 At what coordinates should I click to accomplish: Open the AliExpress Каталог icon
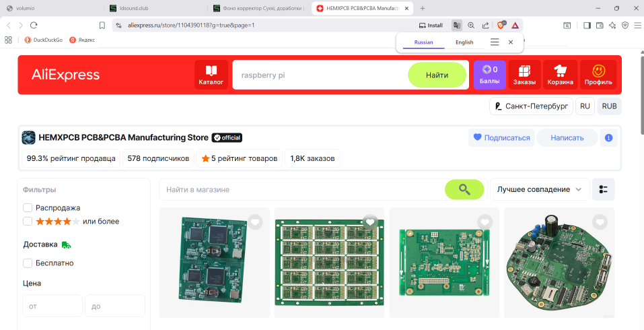pos(211,75)
